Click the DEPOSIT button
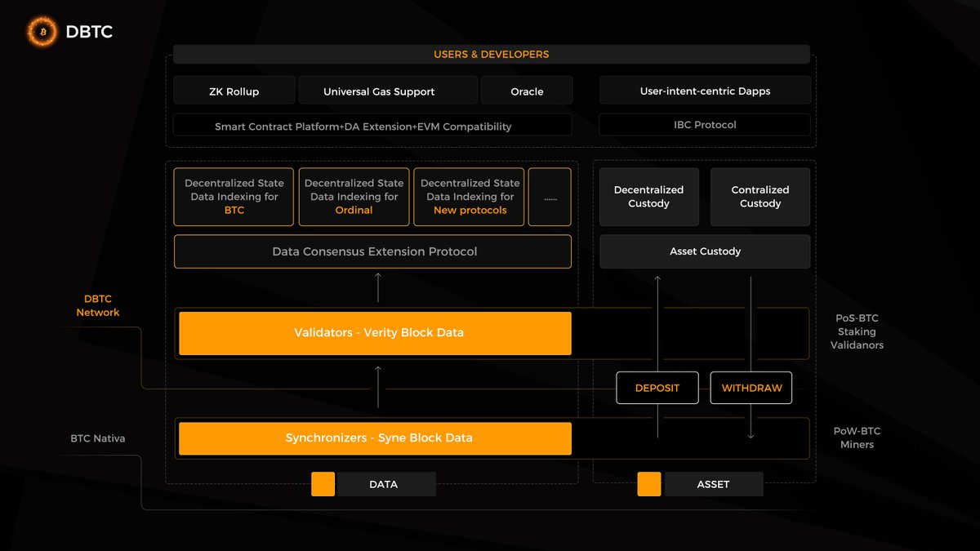Viewport: 980px width, 551px height. 657,387
